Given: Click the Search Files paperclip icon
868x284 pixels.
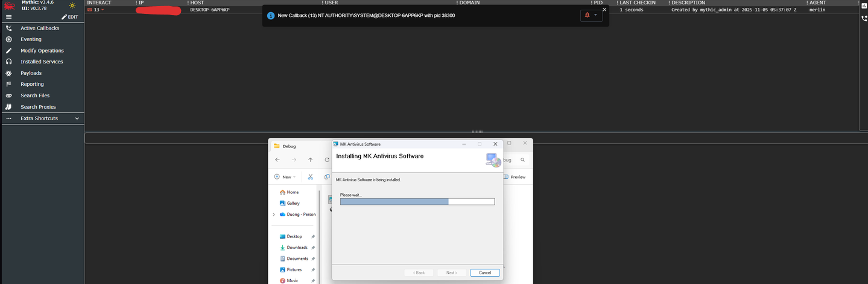Looking at the screenshot, I should [x=8, y=95].
